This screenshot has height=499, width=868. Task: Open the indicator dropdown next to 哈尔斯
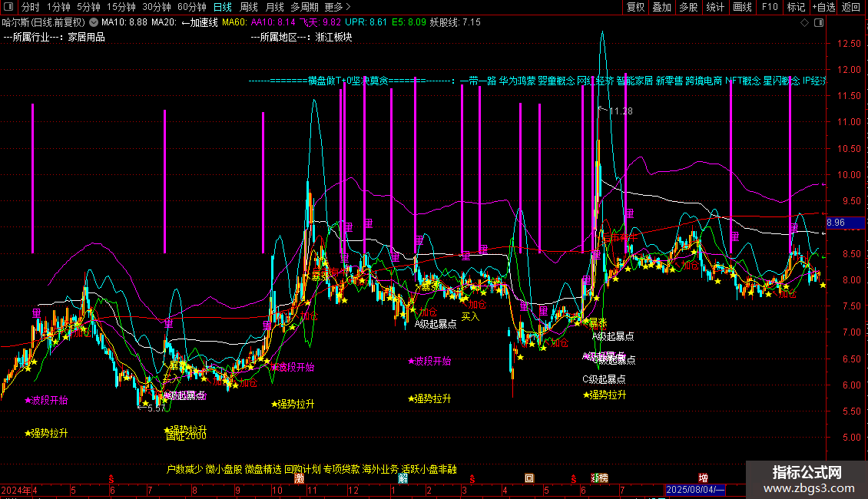[x=94, y=22]
